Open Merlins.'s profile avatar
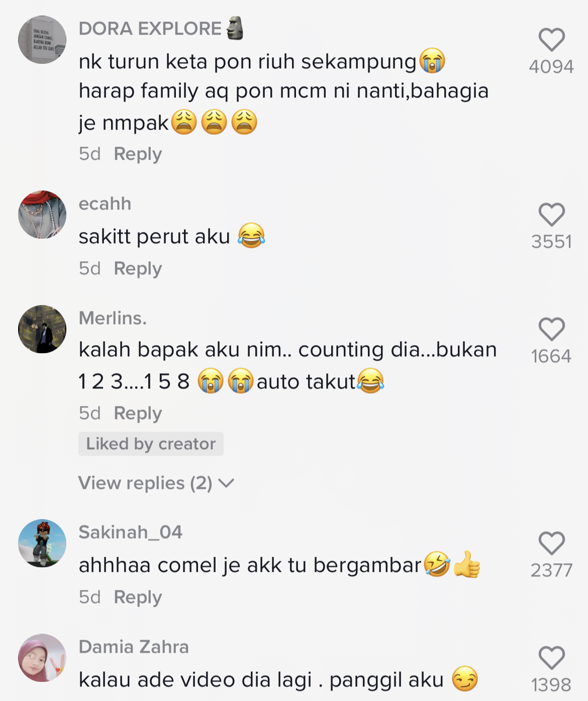Screen dimensions: 588x701 [x=42, y=329]
